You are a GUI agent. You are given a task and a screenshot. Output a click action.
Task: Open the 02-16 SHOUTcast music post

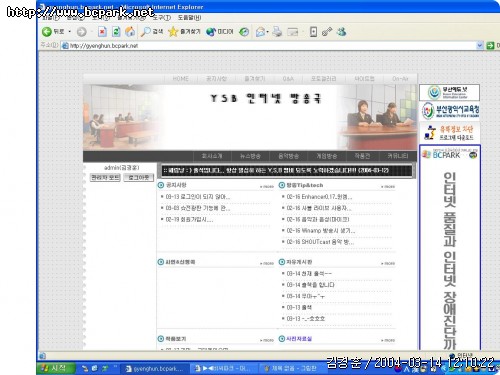(x=320, y=242)
